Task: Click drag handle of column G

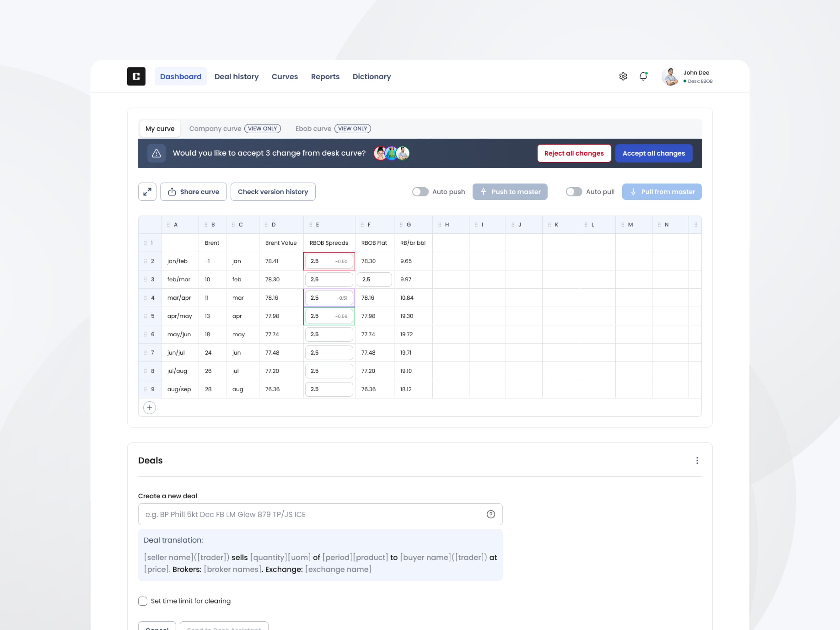Action: click(401, 224)
